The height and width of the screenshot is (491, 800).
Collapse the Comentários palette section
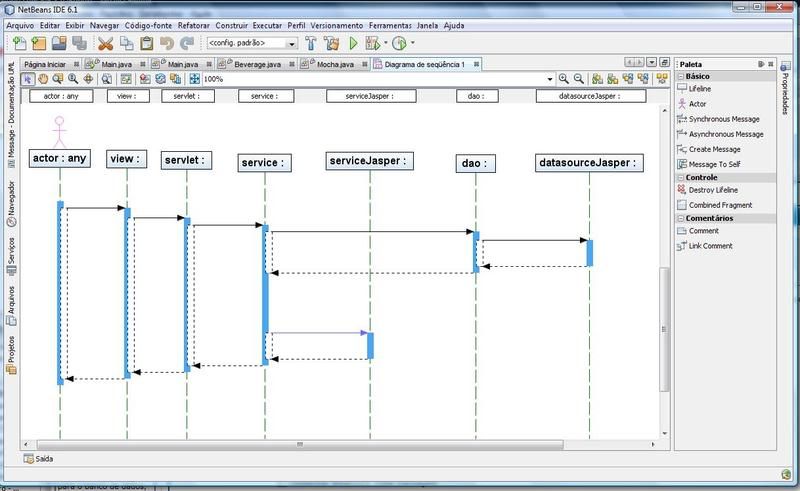680,218
